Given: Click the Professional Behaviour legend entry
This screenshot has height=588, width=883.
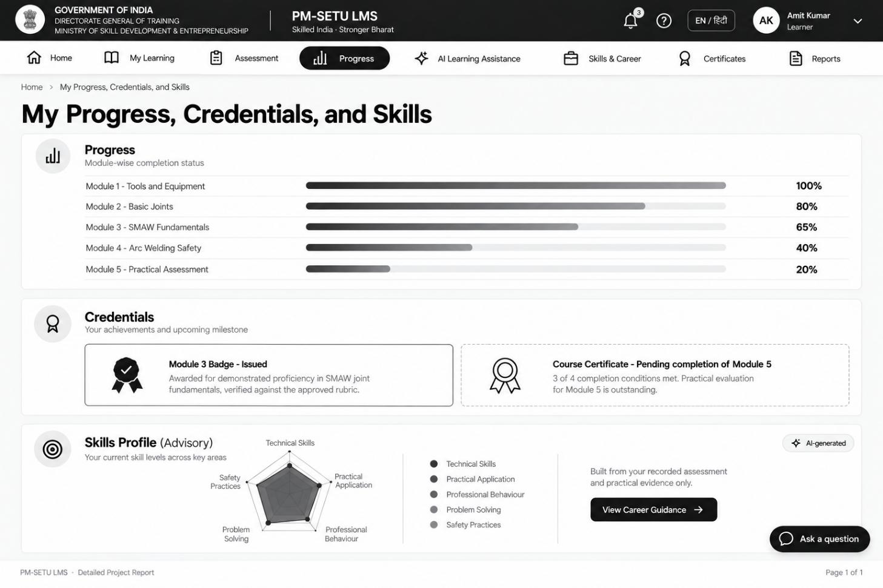Looking at the screenshot, I should click(477, 495).
